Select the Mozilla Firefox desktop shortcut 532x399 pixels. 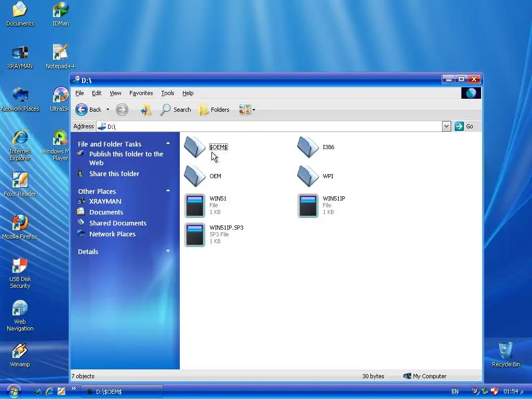click(x=20, y=228)
